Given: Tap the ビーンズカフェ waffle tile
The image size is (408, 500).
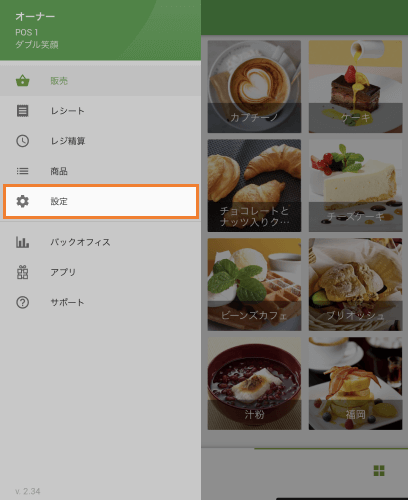Looking at the screenshot, I should pyautogui.click(x=254, y=284).
